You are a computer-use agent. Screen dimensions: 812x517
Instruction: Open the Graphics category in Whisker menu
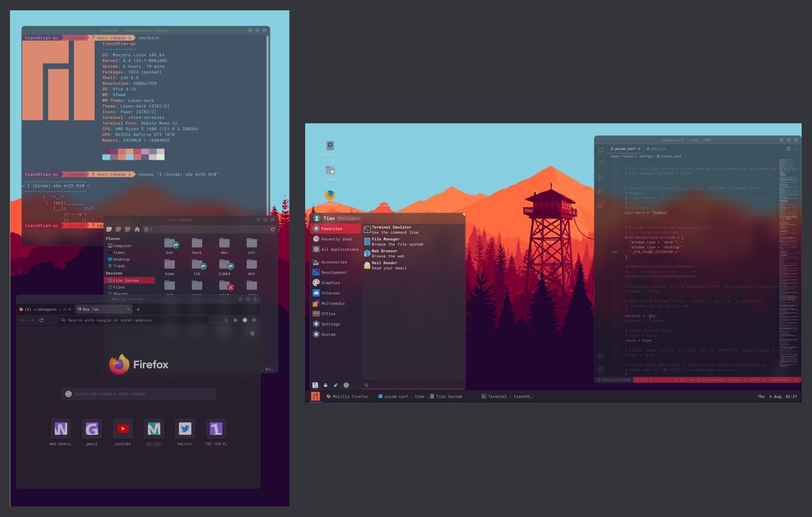pyautogui.click(x=336, y=283)
